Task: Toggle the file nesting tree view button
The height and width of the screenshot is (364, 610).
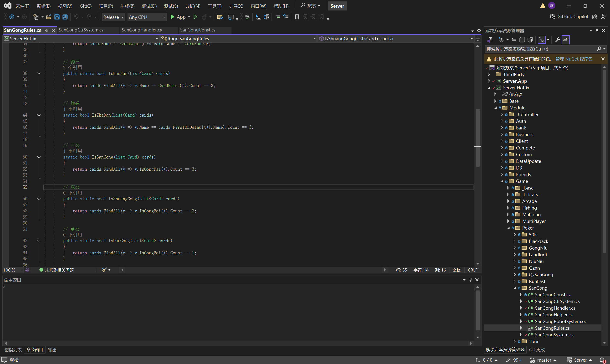Action: click(542, 40)
